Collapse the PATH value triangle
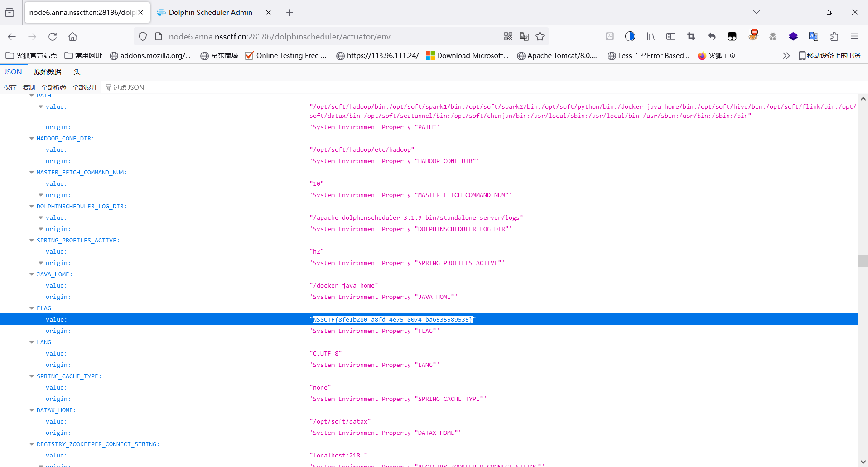The image size is (868, 467). (41, 107)
